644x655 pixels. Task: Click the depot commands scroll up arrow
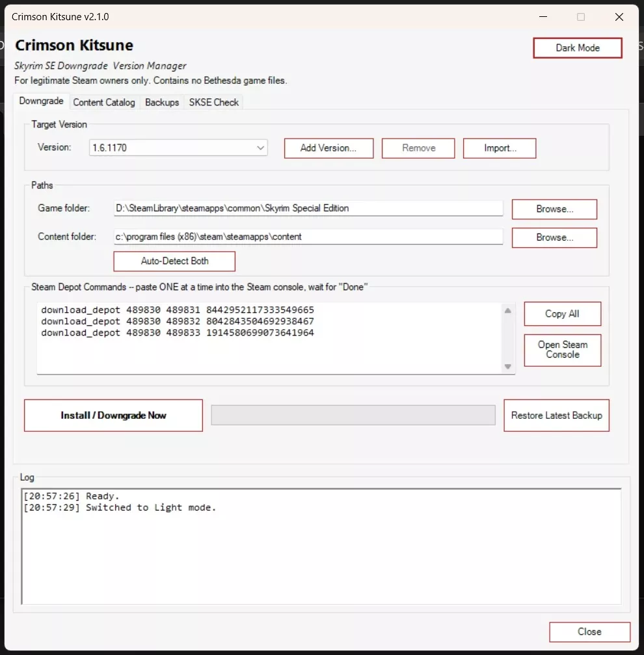tap(508, 310)
